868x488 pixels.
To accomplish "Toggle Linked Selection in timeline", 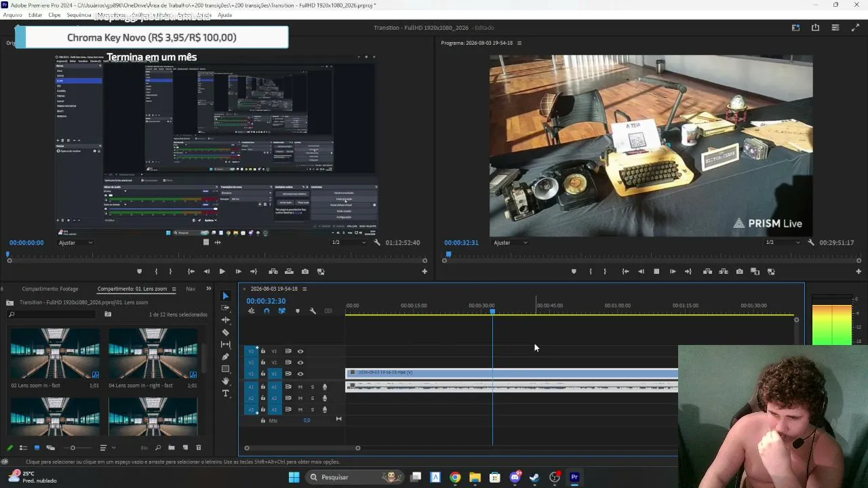I will coord(282,311).
